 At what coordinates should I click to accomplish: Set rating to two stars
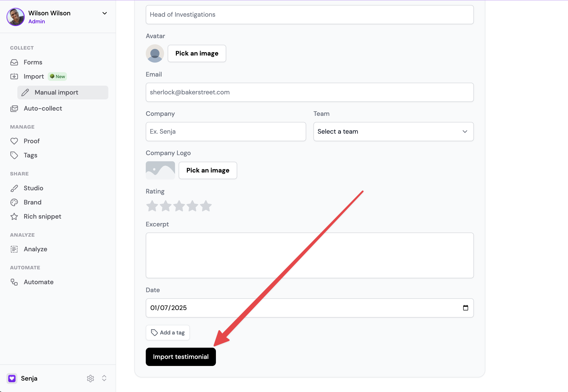click(x=166, y=206)
